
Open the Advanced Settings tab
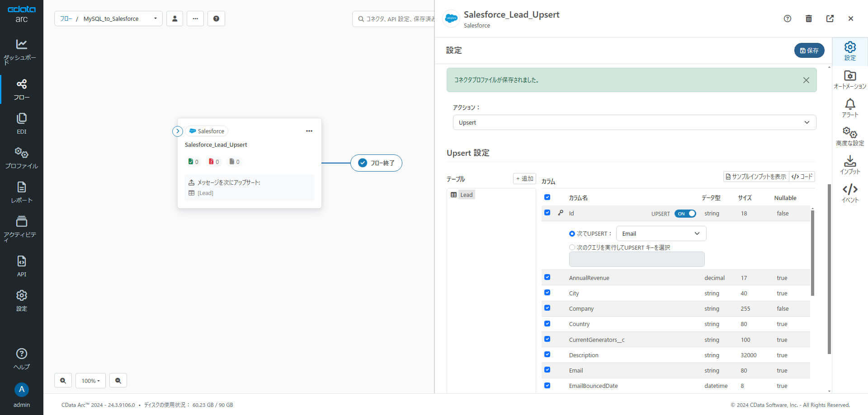click(x=850, y=136)
